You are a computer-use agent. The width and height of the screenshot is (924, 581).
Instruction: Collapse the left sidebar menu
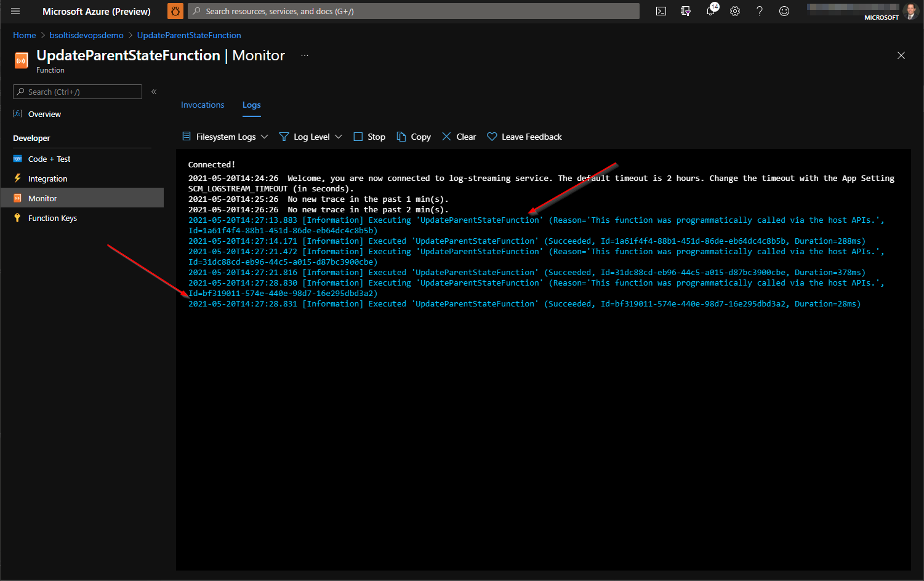(x=154, y=92)
